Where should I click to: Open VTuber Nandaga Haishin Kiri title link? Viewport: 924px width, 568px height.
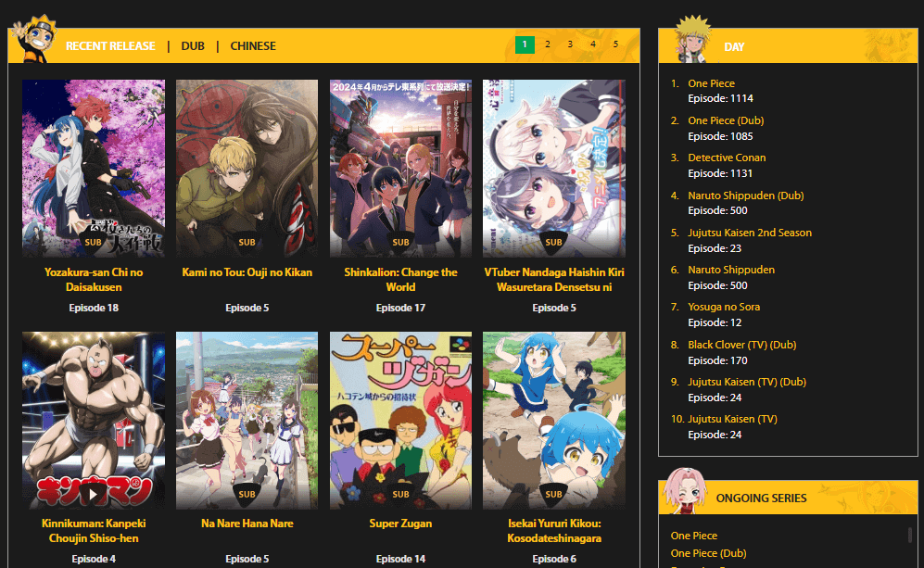click(x=554, y=280)
